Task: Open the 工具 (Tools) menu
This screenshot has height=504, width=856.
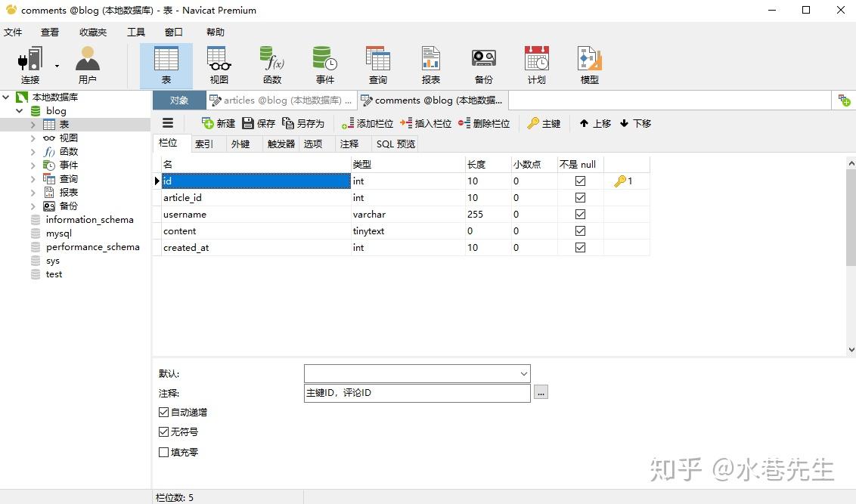Action: point(135,32)
